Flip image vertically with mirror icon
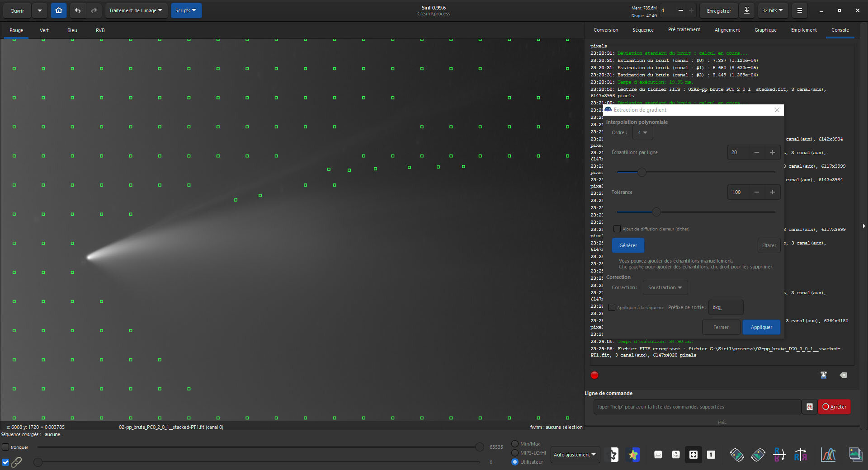Image resolution: width=868 pixels, height=470 pixels. click(x=779, y=455)
